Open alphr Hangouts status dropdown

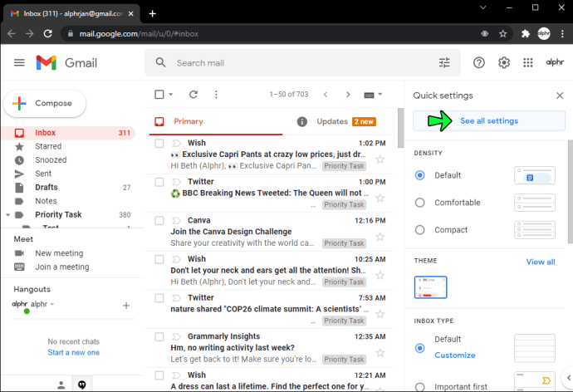click(x=51, y=304)
